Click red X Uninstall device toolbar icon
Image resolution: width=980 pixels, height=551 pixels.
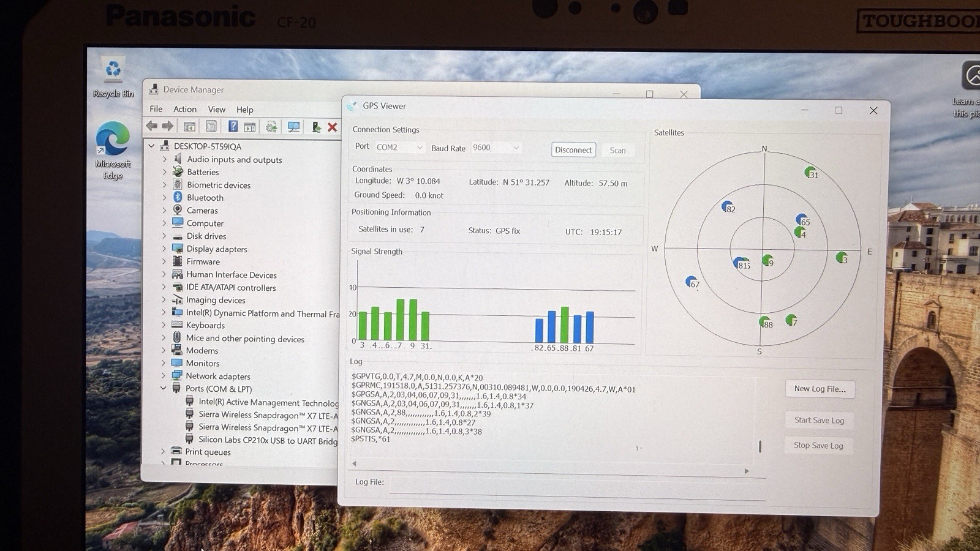(x=333, y=127)
